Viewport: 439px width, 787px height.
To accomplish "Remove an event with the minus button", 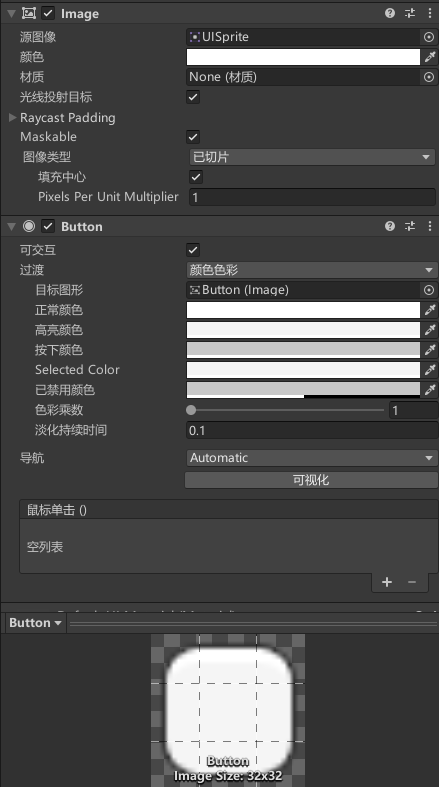I will 412,582.
